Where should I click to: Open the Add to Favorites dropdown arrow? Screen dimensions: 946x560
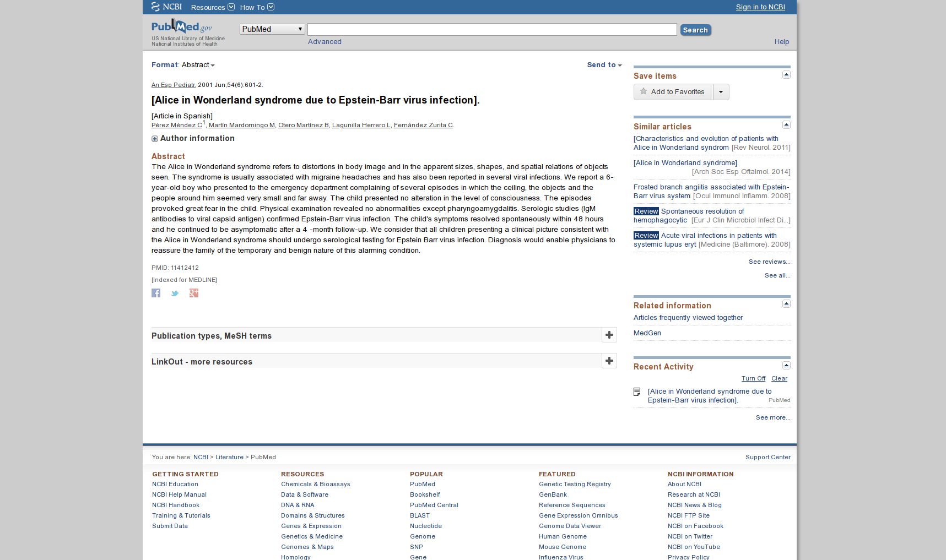[x=721, y=92]
